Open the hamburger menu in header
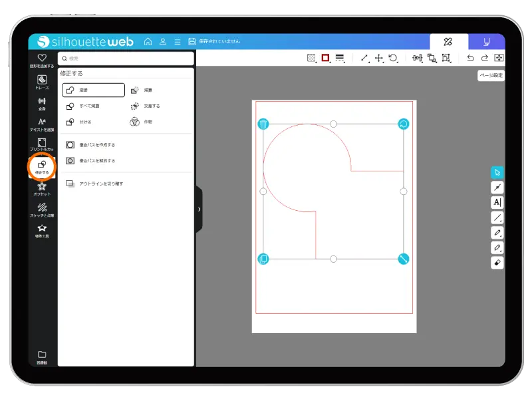Viewport: 532px width, 399px height. click(178, 41)
